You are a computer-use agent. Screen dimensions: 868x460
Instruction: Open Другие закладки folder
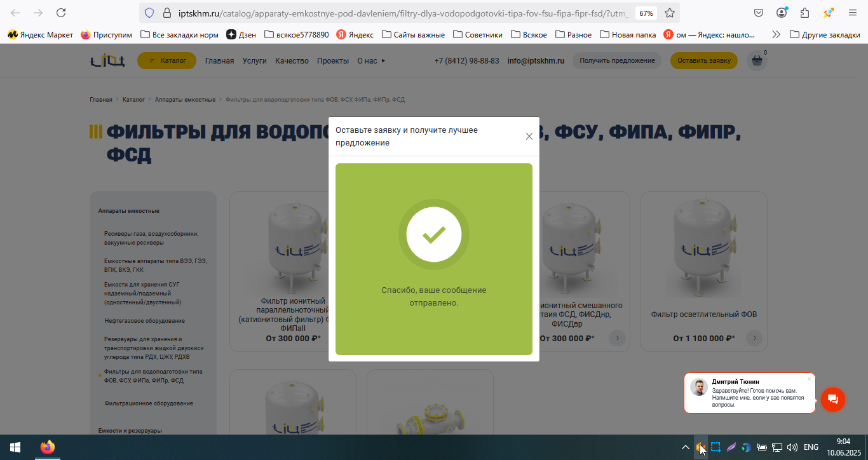pos(825,35)
